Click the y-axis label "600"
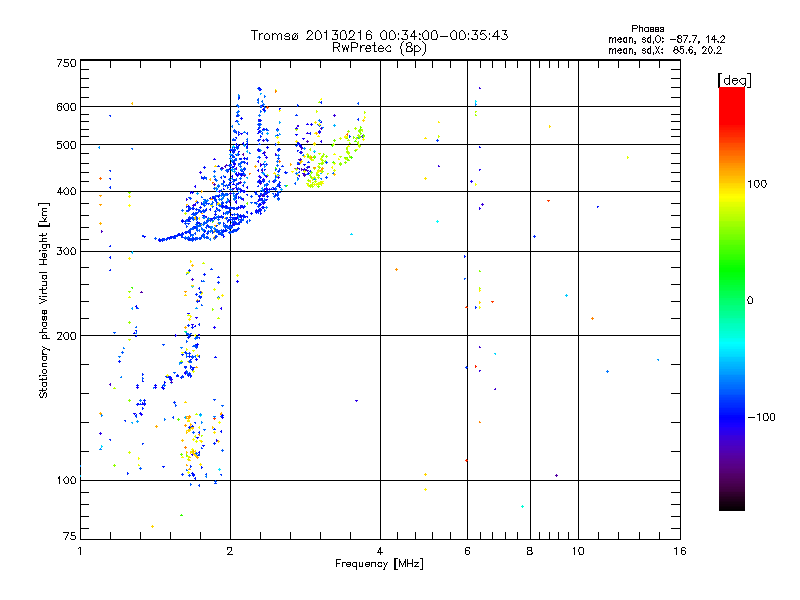 pos(66,107)
